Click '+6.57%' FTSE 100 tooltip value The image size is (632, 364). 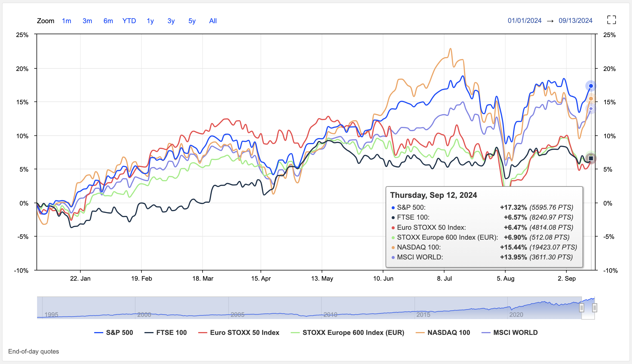pos(515,217)
